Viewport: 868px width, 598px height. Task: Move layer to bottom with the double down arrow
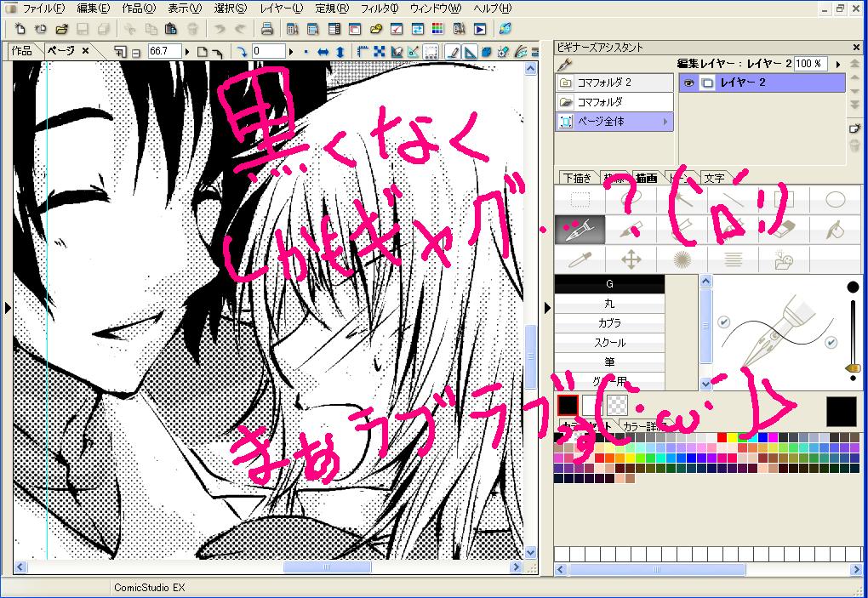[854, 105]
